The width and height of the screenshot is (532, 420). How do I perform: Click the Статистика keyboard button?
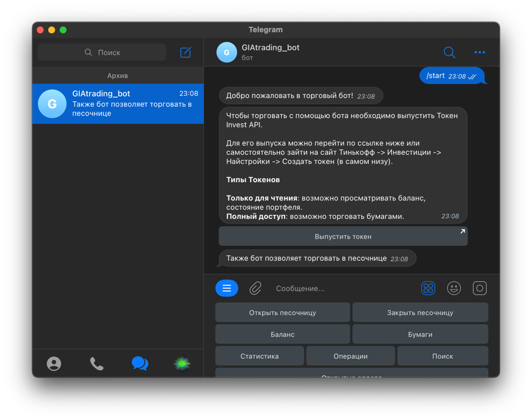[x=259, y=356]
